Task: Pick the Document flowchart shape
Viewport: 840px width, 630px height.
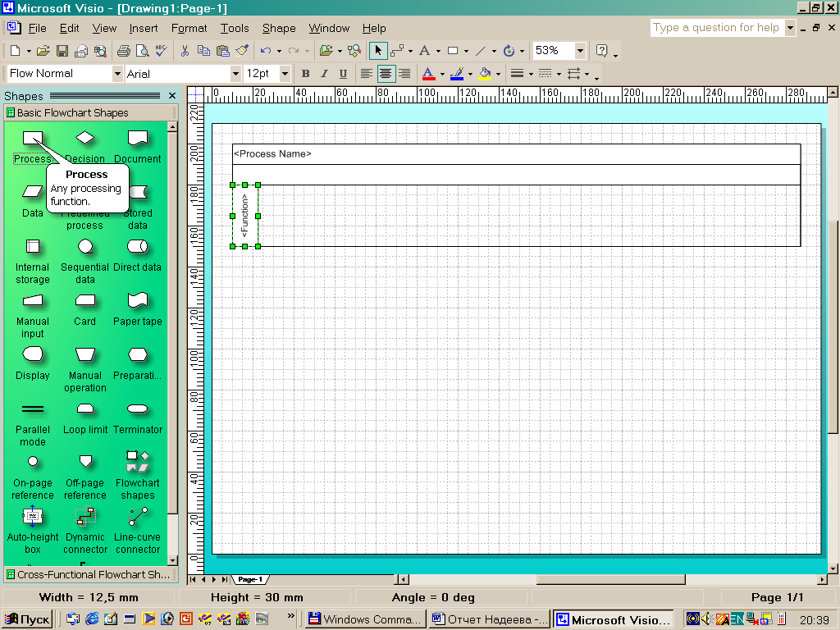Action: click(138, 138)
